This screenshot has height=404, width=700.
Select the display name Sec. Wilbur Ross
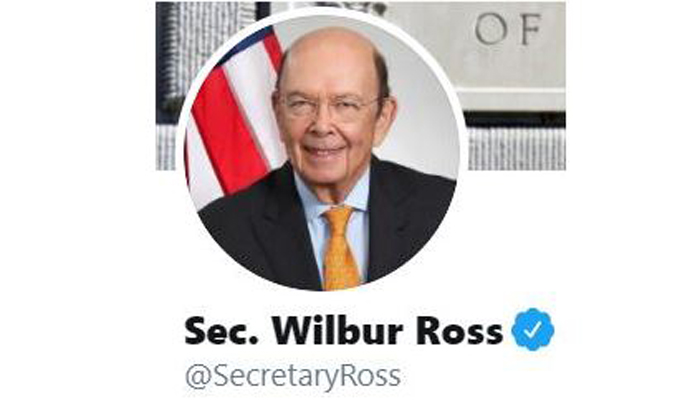(x=344, y=331)
